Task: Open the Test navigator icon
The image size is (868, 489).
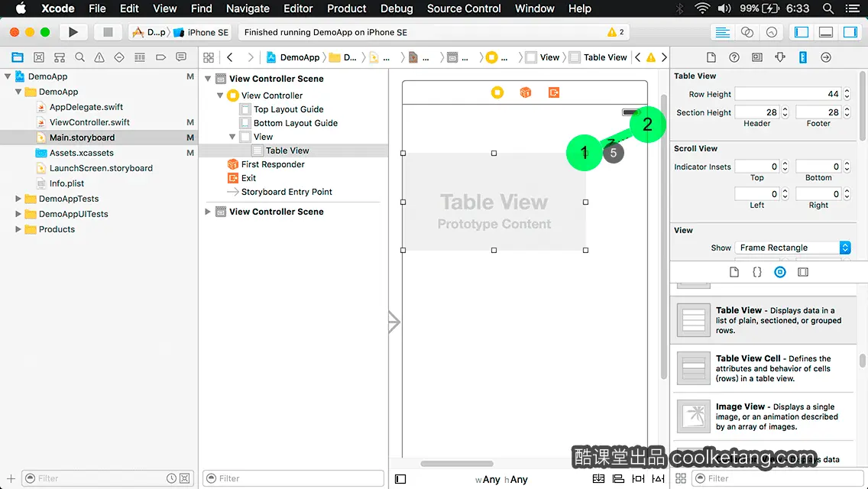Action: [x=119, y=57]
